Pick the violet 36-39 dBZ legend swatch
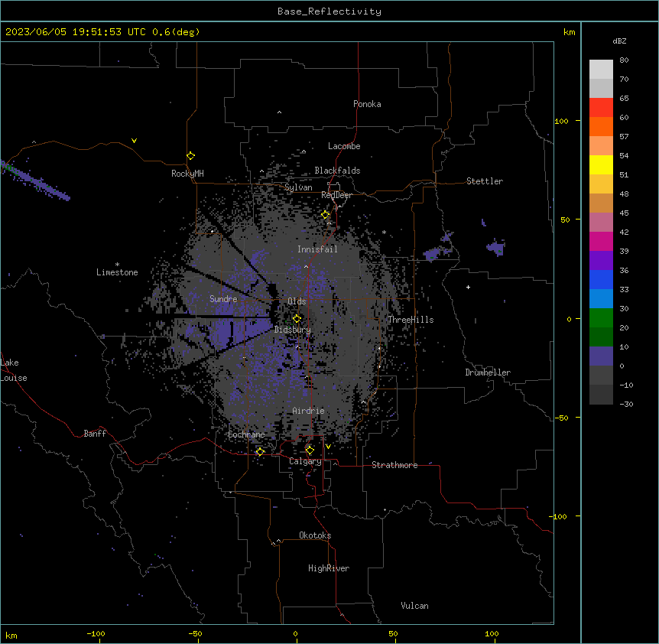This screenshot has height=644, width=659. pos(601,261)
